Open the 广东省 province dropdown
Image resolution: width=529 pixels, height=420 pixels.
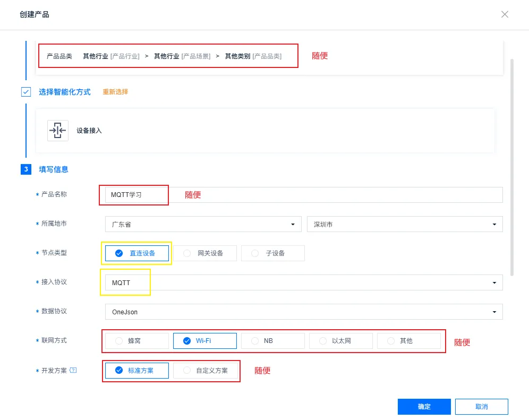pyautogui.click(x=203, y=224)
